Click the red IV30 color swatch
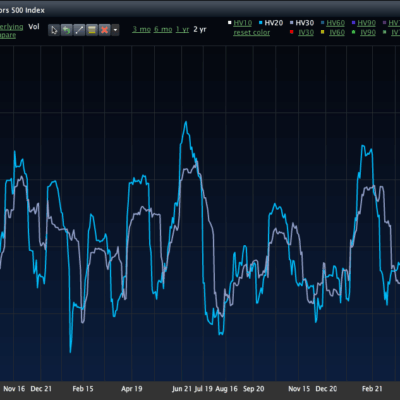The height and width of the screenshot is (400, 400). point(292,32)
